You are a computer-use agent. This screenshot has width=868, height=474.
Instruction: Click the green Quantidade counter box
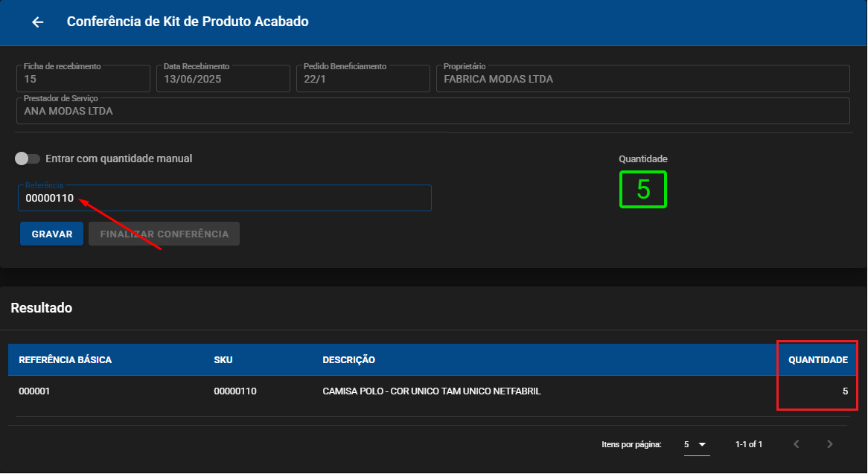[x=642, y=190]
